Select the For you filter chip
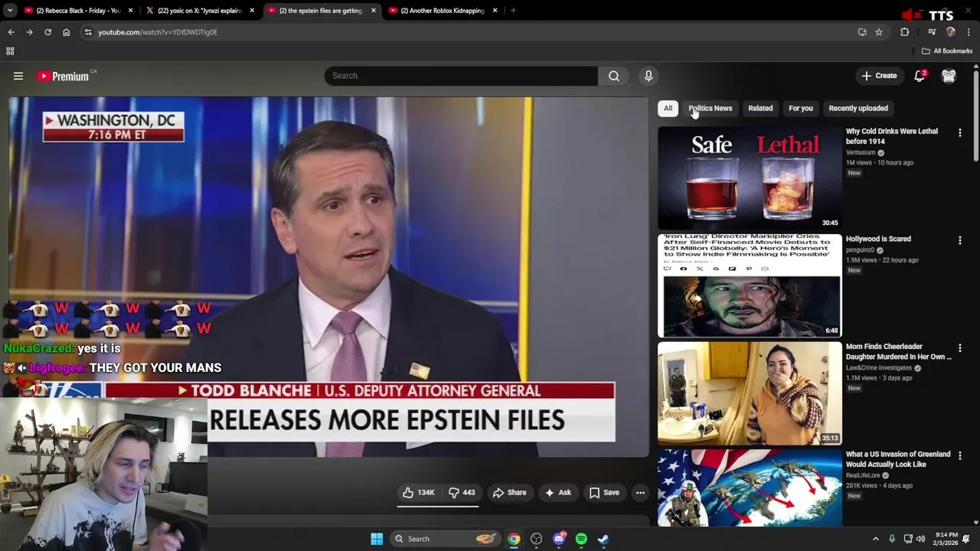This screenshot has width=980, height=551. pos(801,108)
